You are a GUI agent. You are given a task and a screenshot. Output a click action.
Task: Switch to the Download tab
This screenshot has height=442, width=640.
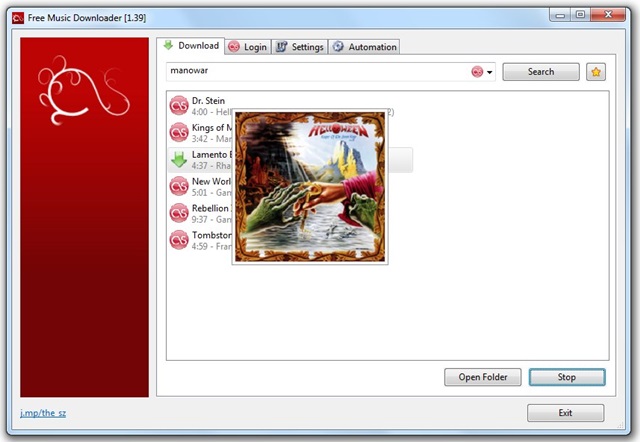point(191,46)
